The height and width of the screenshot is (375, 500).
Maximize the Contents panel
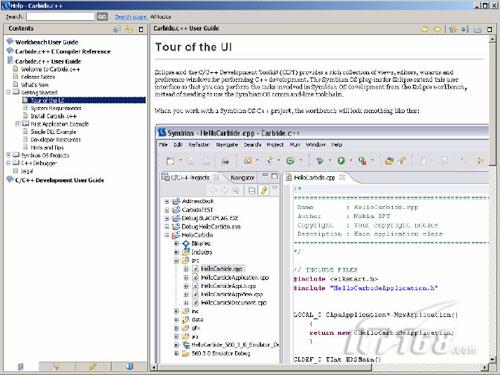coord(141,29)
